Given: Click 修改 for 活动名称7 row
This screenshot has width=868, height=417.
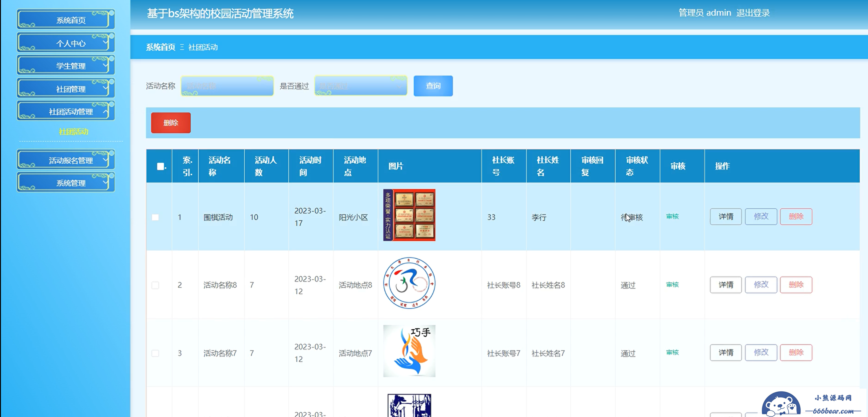Looking at the screenshot, I should 761,352.
